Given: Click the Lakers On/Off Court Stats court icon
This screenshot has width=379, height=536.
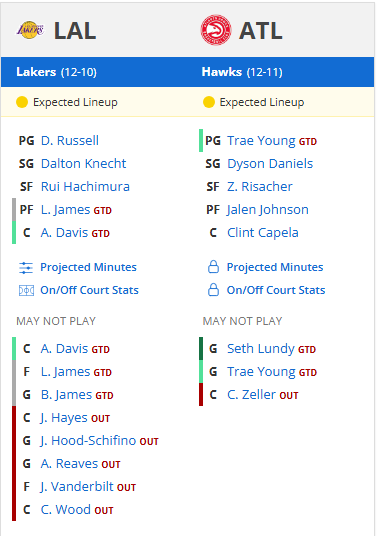Looking at the screenshot, I should click(26, 291).
